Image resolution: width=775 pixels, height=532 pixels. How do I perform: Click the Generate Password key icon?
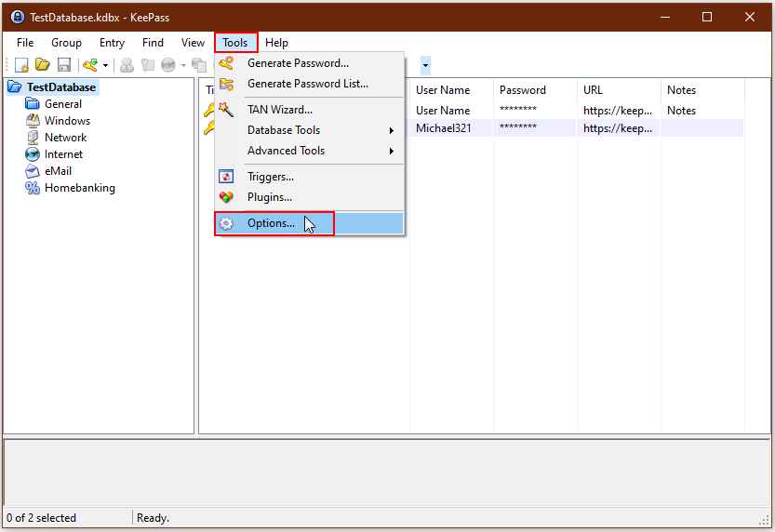coord(226,63)
